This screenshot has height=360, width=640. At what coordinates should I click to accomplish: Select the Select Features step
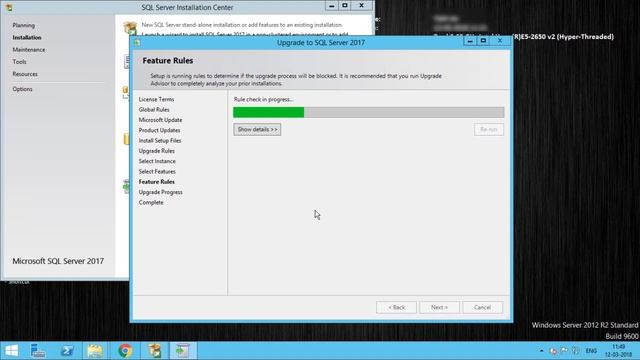pos(157,171)
